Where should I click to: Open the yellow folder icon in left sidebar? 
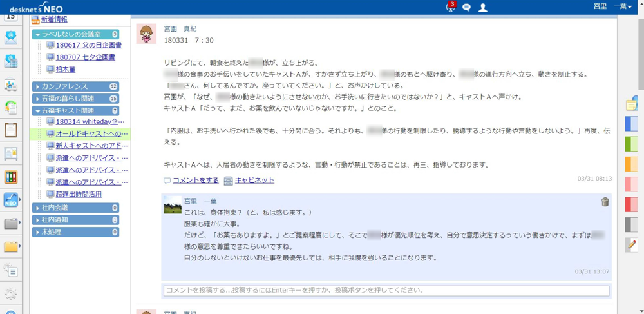10,247
